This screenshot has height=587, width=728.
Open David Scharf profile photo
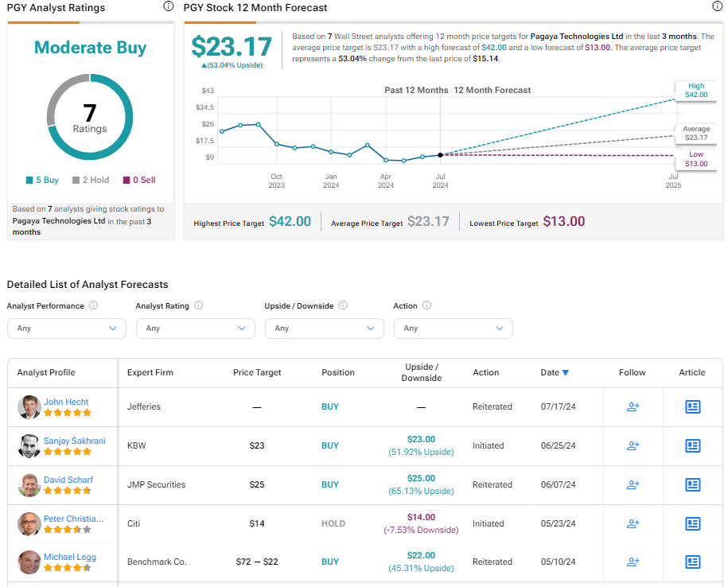[x=29, y=485]
